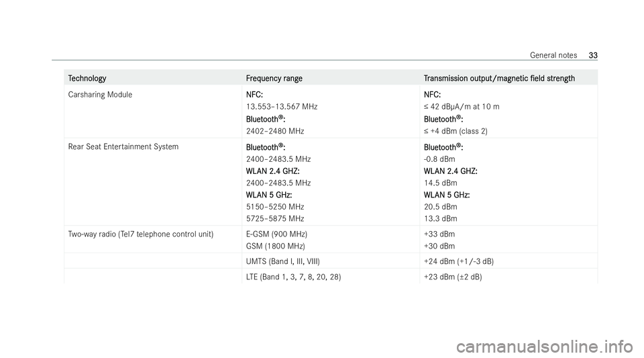Viewport: 644px width, 358px height.
Task: Click the Transmission output/magnetic field strength header
Action: (499, 79)
